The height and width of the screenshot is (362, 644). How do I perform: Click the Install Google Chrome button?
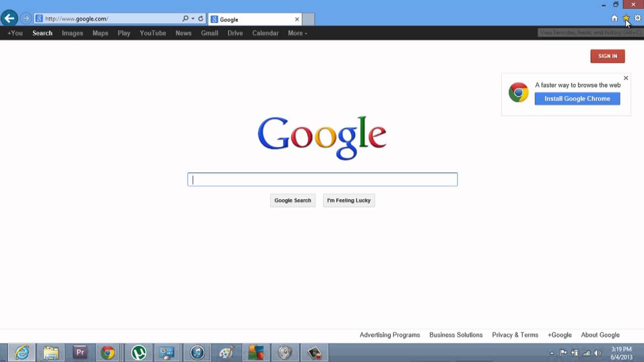pyautogui.click(x=577, y=99)
